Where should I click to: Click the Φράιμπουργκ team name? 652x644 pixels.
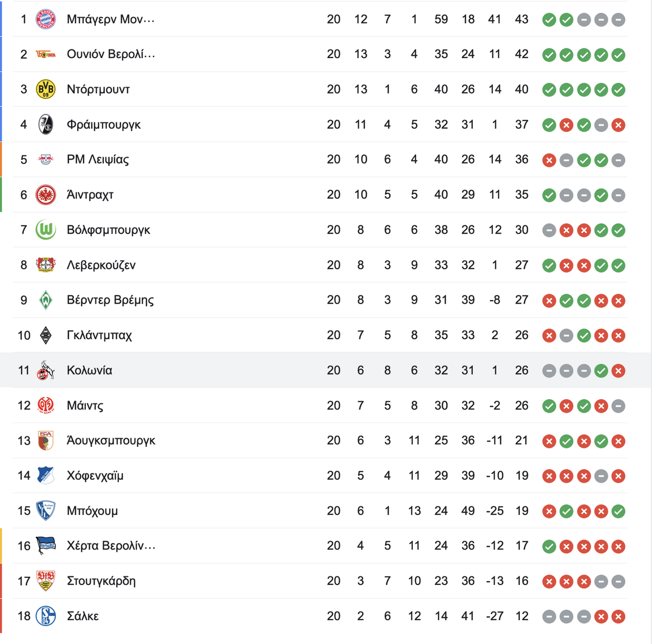point(104,125)
